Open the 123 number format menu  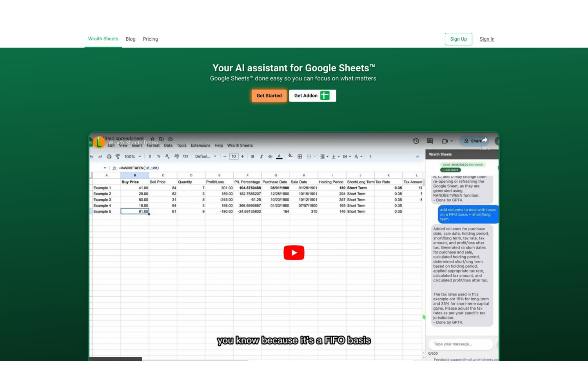coord(185,156)
